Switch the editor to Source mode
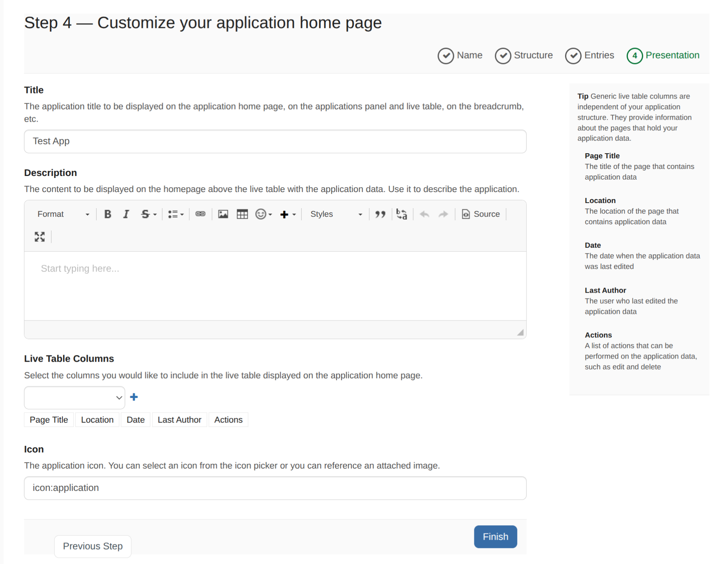Screen dimensions: 728x564 click(x=481, y=214)
